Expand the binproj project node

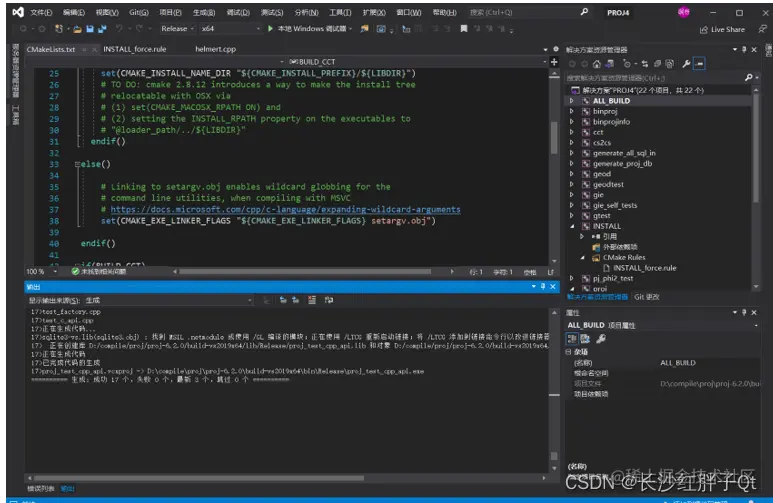click(x=572, y=111)
